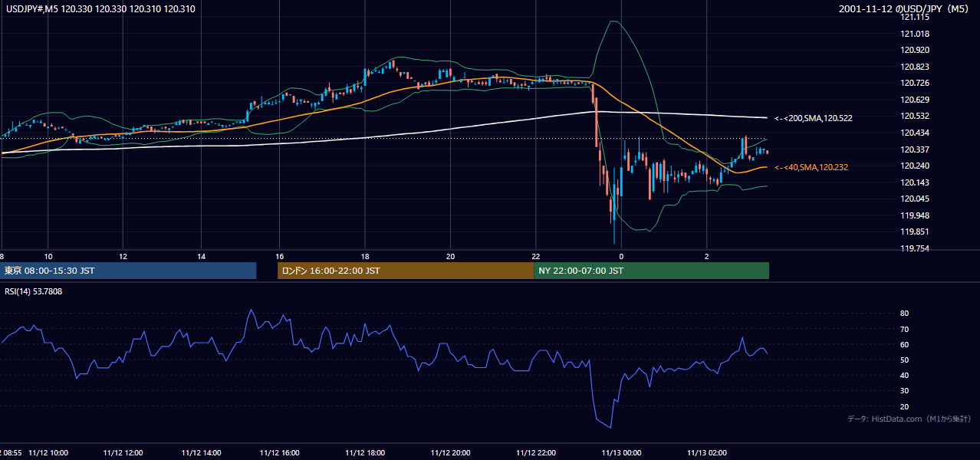
Task: Click the 11/13 02:00 time label
Action: [x=706, y=453]
